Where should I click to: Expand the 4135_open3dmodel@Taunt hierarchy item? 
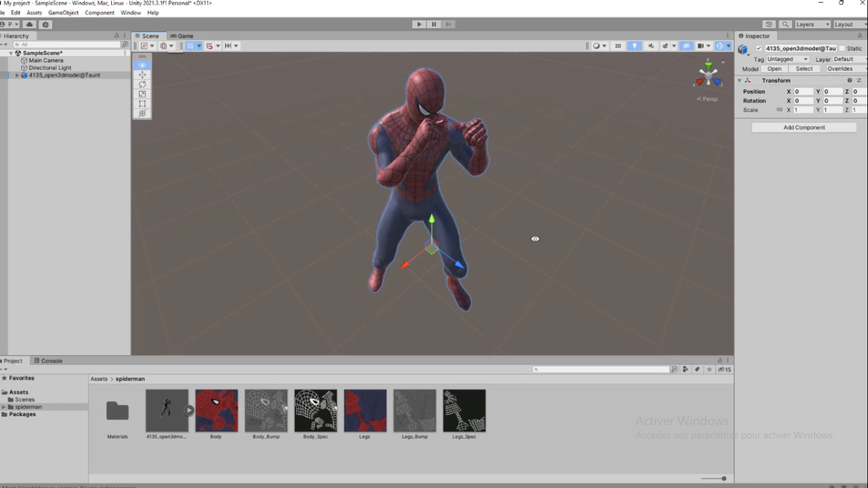(x=17, y=75)
